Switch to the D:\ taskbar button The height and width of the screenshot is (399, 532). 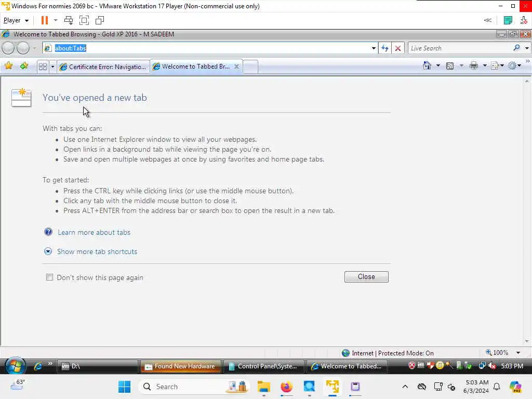[x=98, y=366]
